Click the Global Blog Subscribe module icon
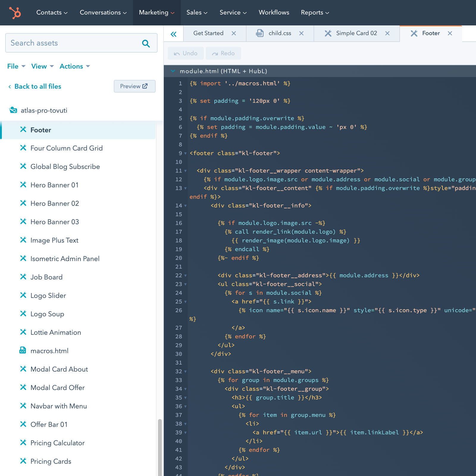Image resolution: width=476 pixels, height=476 pixels. pyautogui.click(x=23, y=166)
